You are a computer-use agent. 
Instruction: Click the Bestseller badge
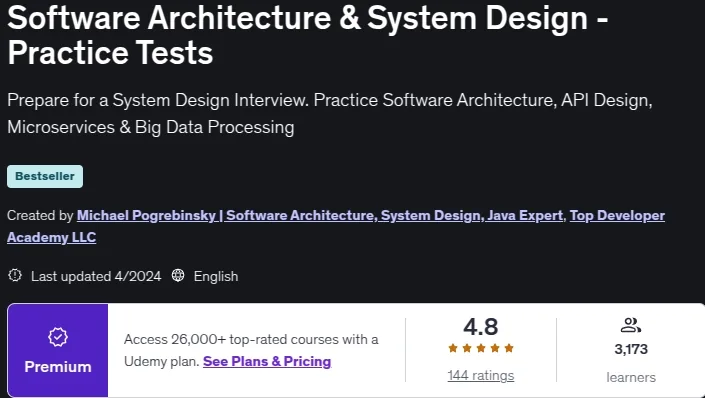click(45, 176)
